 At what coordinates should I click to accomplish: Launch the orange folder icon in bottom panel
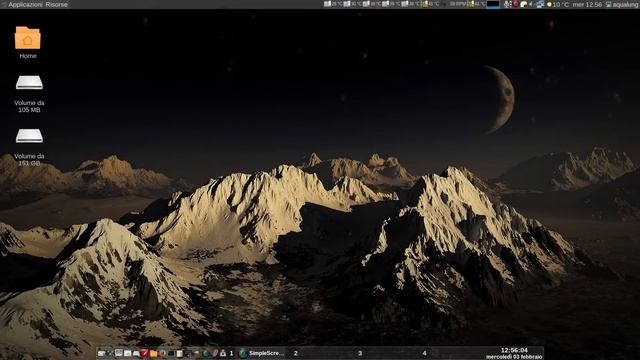point(153,353)
